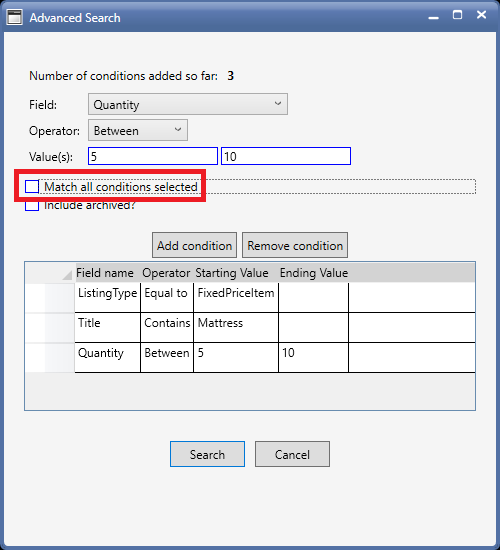Screen dimensions: 500x550
Task: Expand the Operator dropdown showing Between
Action: 138,130
